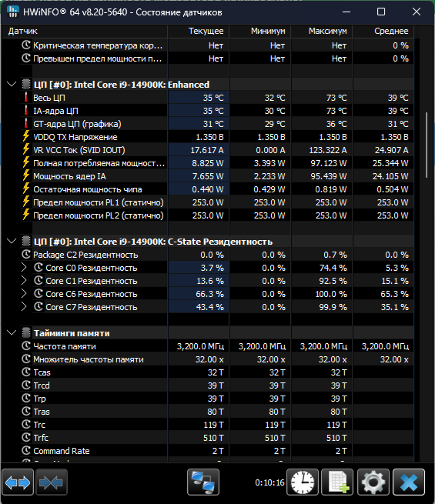Expand Core C1 Резидентность row
The image size is (435, 504).
24,281
